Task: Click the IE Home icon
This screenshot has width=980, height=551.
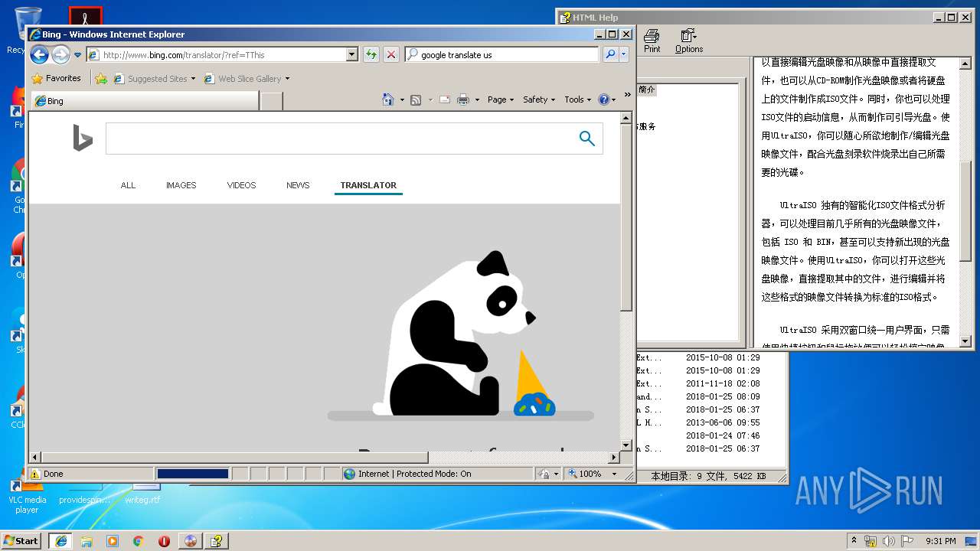Action: pos(388,99)
